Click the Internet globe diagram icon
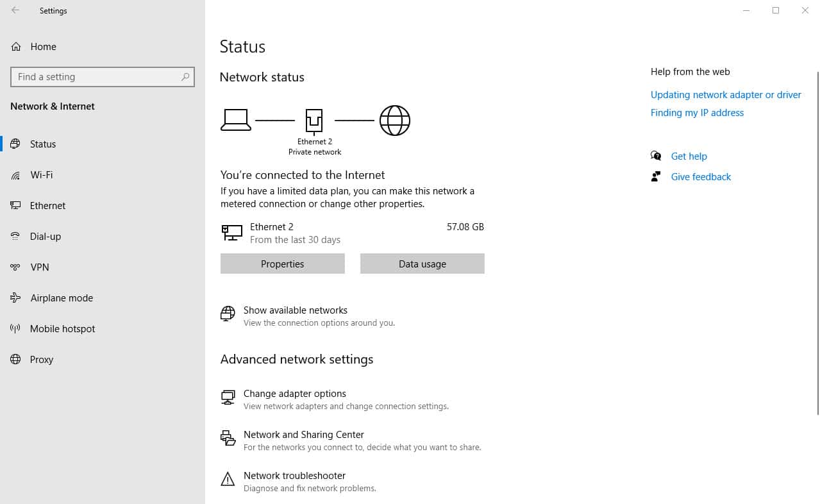 pos(395,121)
